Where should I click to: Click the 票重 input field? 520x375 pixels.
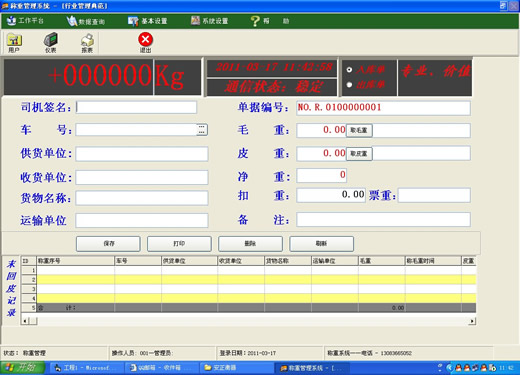pyautogui.click(x=434, y=195)
